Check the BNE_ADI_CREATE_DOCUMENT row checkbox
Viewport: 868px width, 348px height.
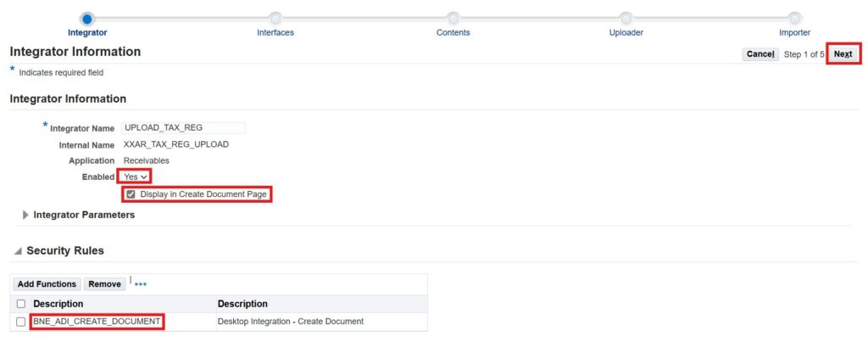[21, 322]
